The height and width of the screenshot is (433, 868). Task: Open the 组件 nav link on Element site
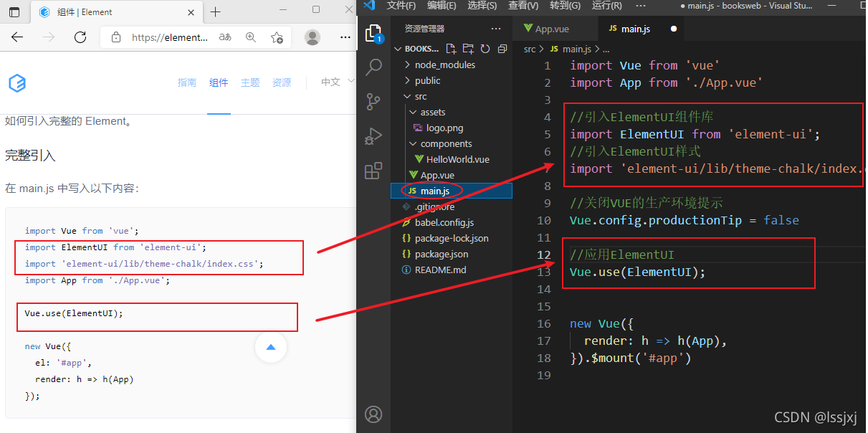pos(219,82)
